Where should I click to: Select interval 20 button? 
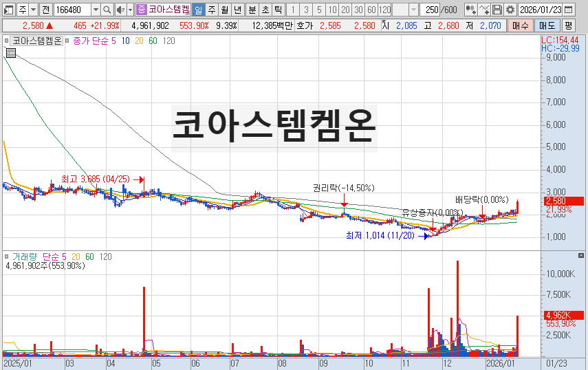point(345,10)
